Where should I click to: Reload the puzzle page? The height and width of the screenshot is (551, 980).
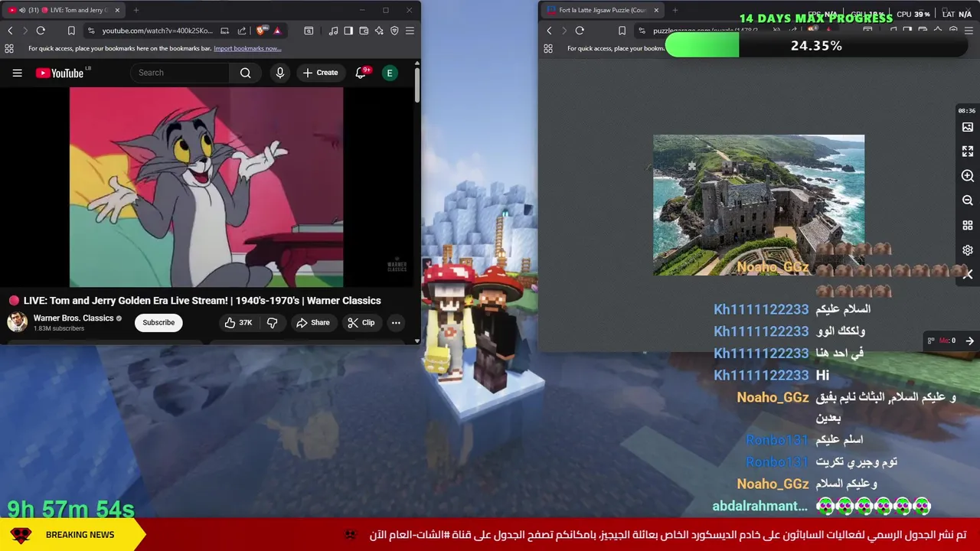pos(580,31)
